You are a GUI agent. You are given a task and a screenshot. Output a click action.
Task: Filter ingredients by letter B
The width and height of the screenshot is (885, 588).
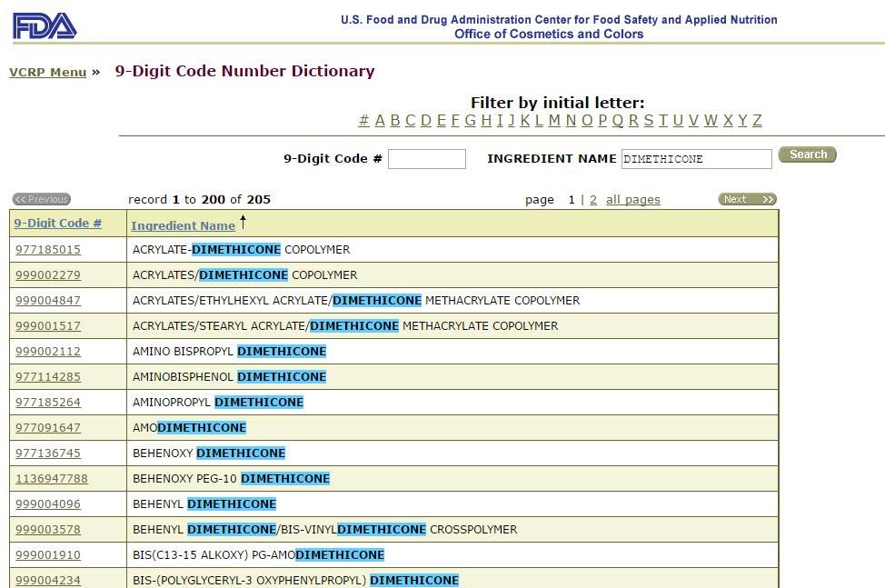pos(395,120)
